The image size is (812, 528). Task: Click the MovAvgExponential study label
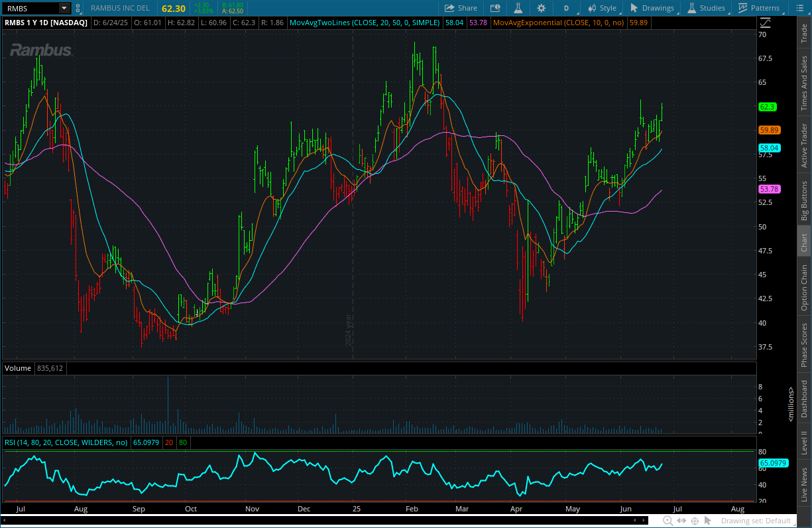[559, 22]
